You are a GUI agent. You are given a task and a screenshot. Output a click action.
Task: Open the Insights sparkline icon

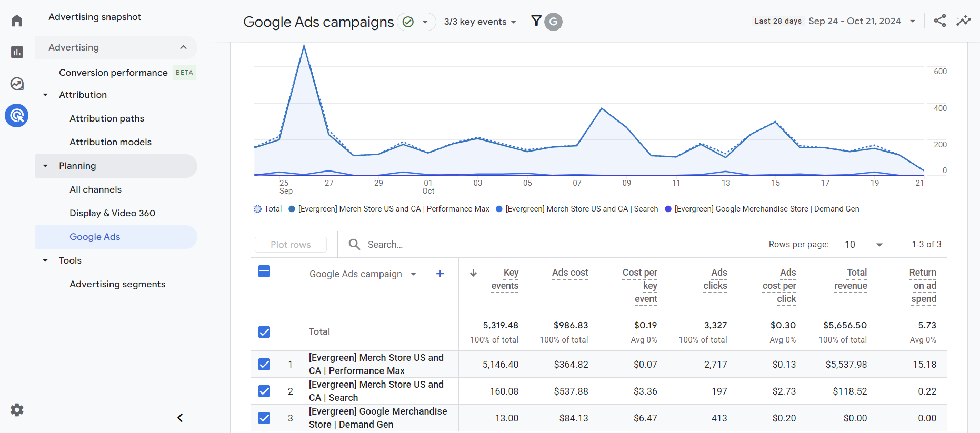coord(964,21)
